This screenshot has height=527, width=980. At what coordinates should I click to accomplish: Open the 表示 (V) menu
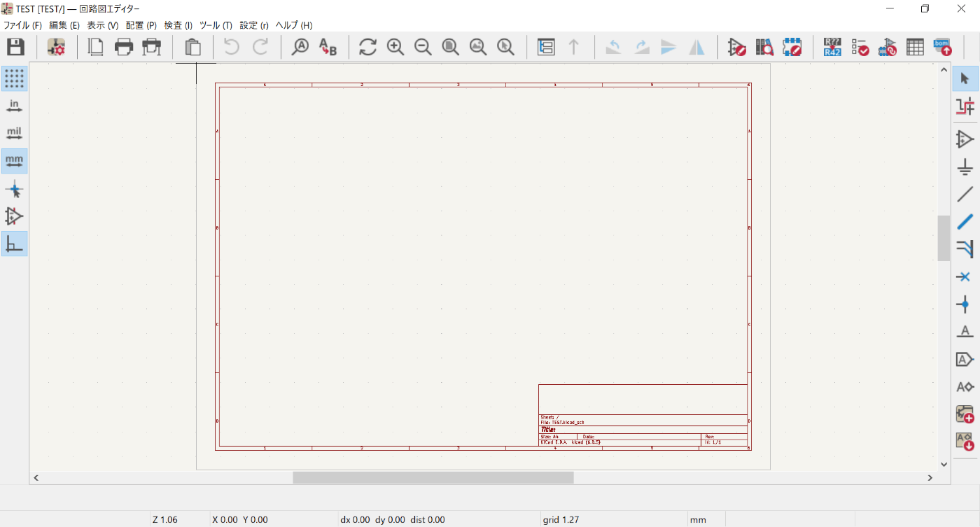[x=102, y=25]
